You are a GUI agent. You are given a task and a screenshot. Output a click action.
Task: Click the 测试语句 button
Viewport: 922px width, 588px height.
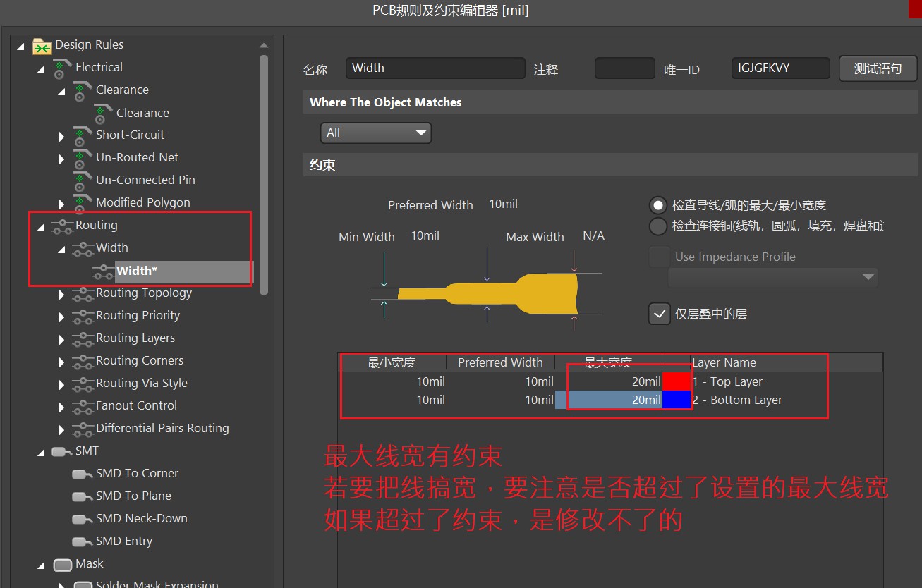[x=878, y=68]
